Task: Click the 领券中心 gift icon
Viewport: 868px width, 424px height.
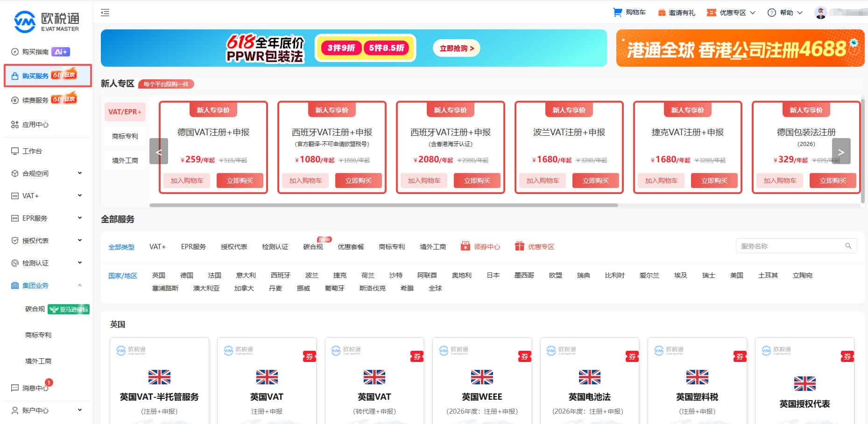Action: 465,246
